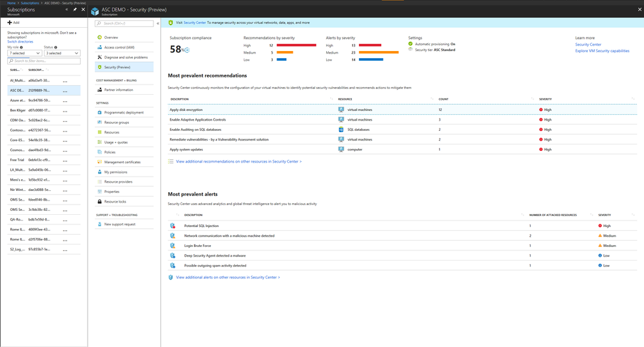Collapse the resource menu chevron beside search

(158, 23)
